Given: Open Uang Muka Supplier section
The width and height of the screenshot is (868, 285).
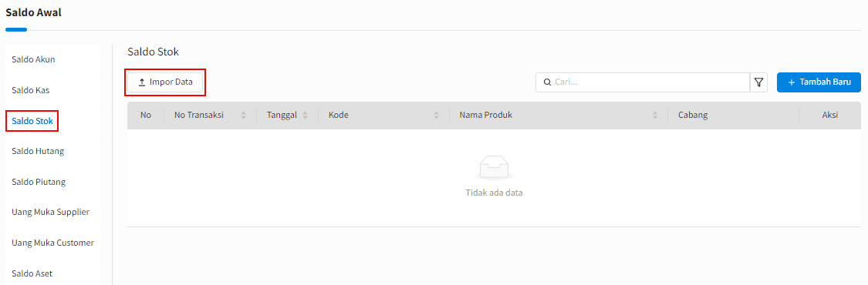Looking at the screenshot, I should pos(50,212).
